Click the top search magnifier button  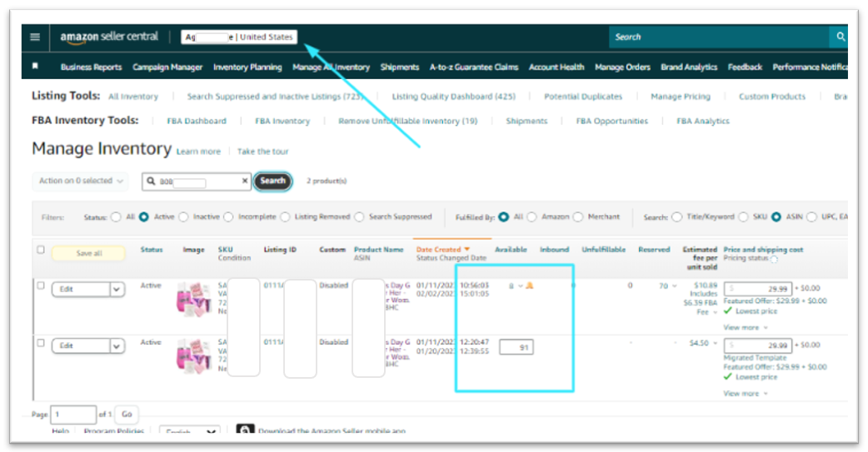pyautogui.click(x=840, y=37)
